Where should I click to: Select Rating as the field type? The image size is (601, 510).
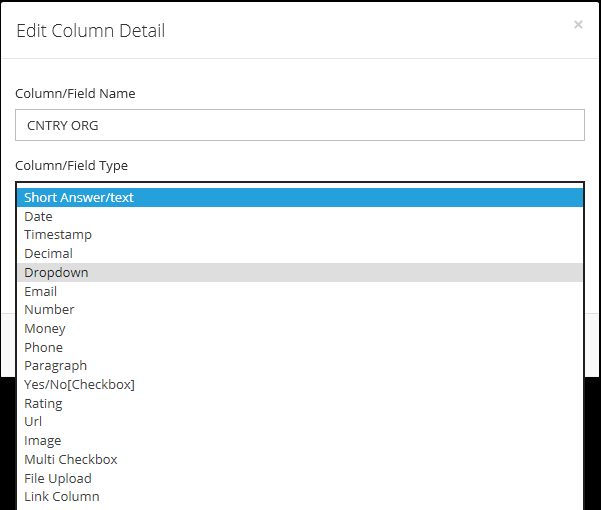pyautogui.click(x=300, y=403)
